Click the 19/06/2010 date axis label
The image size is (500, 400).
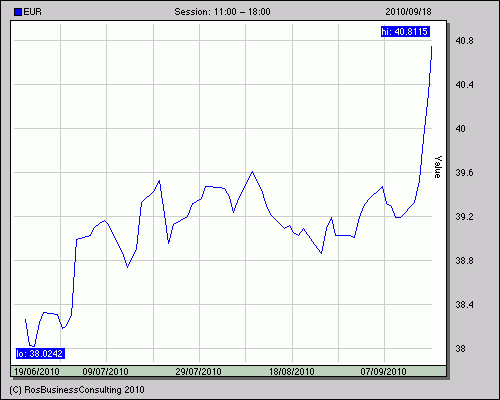coord(37,371)
